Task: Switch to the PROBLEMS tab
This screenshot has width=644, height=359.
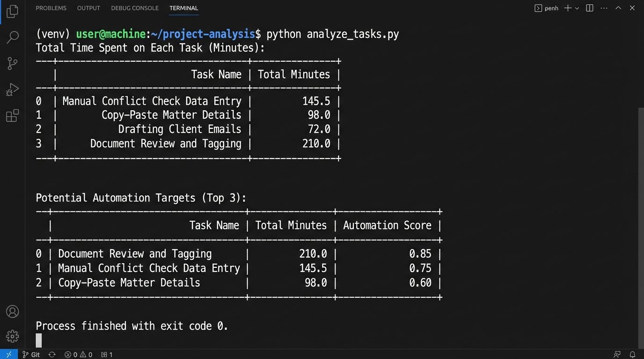Action: tap(51, 8)
